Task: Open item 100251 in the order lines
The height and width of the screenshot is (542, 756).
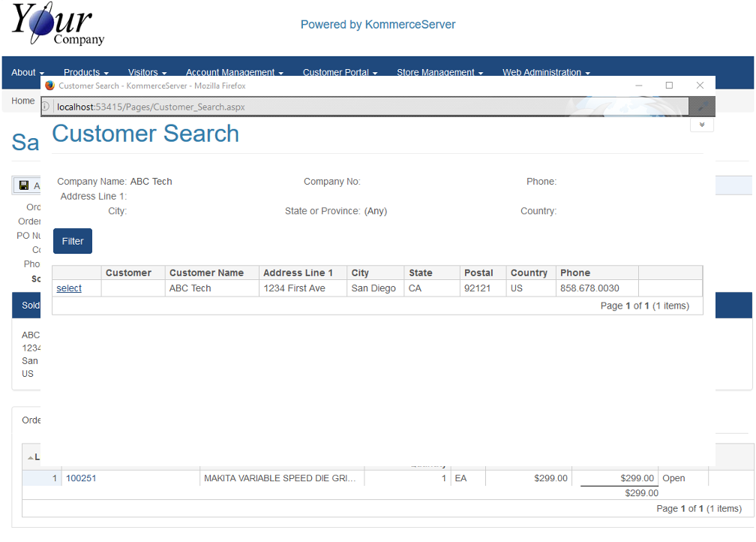Action: point(81,478)
